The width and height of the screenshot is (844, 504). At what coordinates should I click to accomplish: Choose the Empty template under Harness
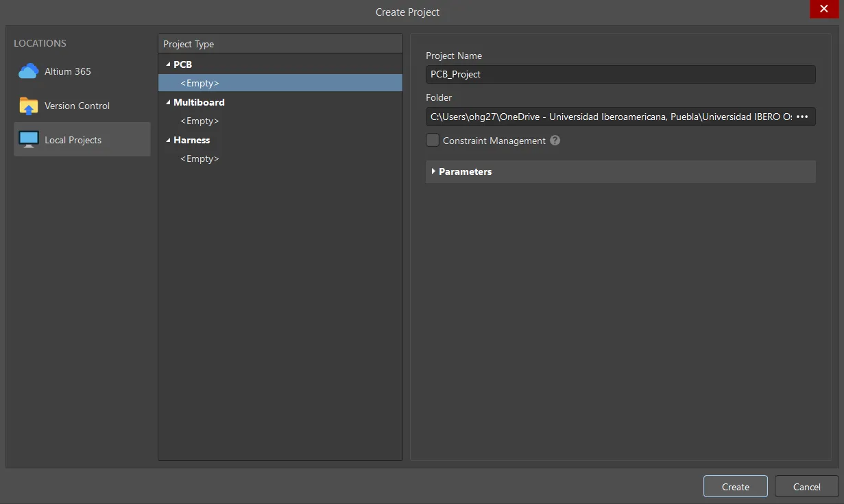[x=200, y=158]
